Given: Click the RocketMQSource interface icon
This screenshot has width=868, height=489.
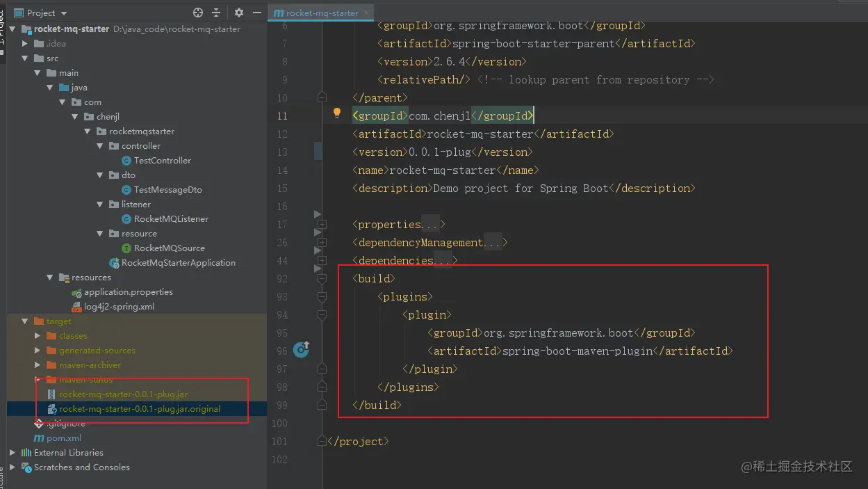Looking at the screenshot, I should (x=126, y=248).
